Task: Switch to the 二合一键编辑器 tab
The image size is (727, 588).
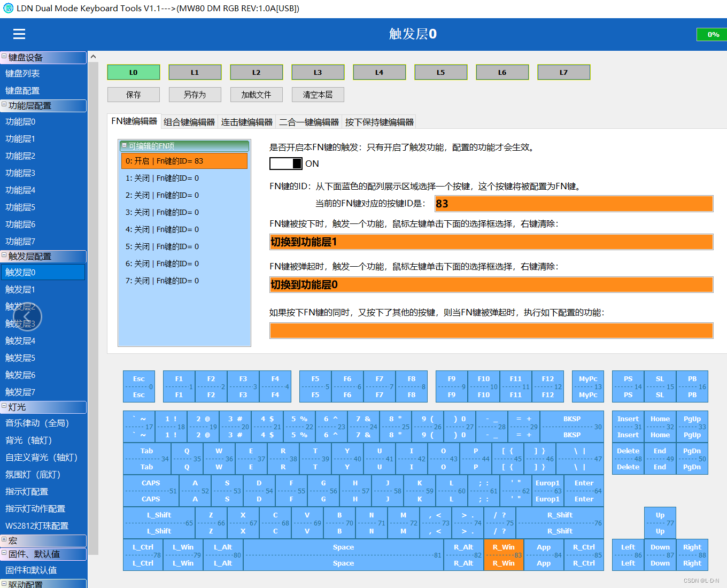Action: tap(309, 122)
